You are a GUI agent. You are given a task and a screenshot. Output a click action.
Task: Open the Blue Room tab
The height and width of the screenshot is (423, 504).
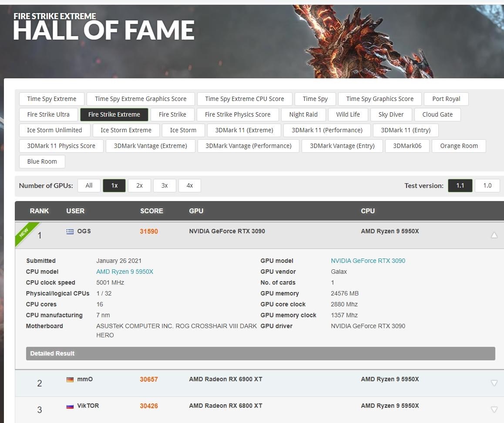click(x=42, y=162)
